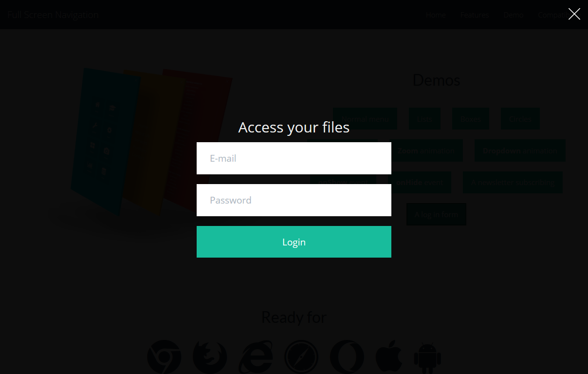Go to the Demo navigation item
Viewport: 588px width, 374px height.
point(514,15)
